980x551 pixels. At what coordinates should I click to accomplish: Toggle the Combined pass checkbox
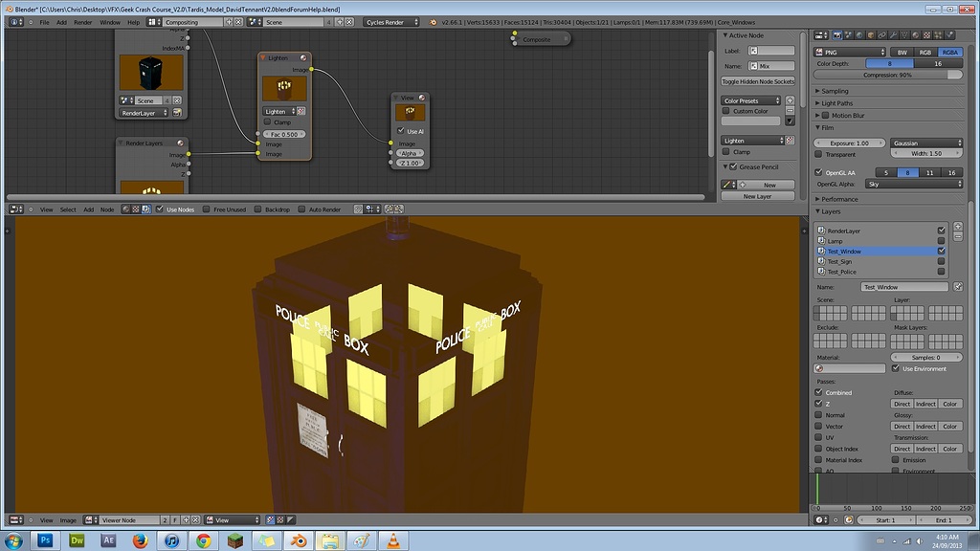pos(819,392)
